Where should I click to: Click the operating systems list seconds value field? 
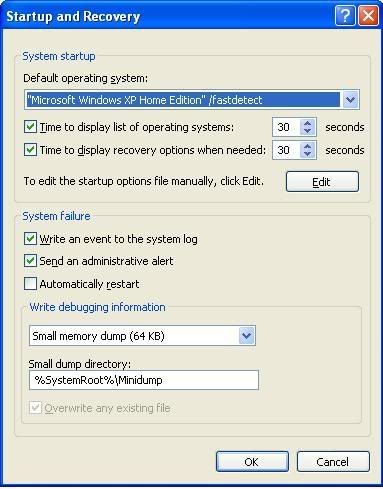[287, 127]
